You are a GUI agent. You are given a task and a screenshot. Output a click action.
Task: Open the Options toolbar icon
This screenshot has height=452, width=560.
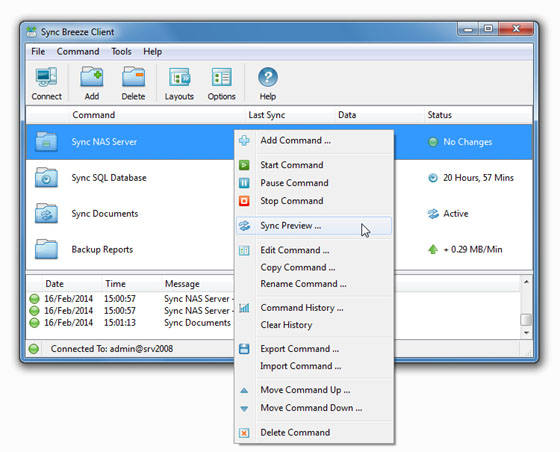tap(221, 77)
